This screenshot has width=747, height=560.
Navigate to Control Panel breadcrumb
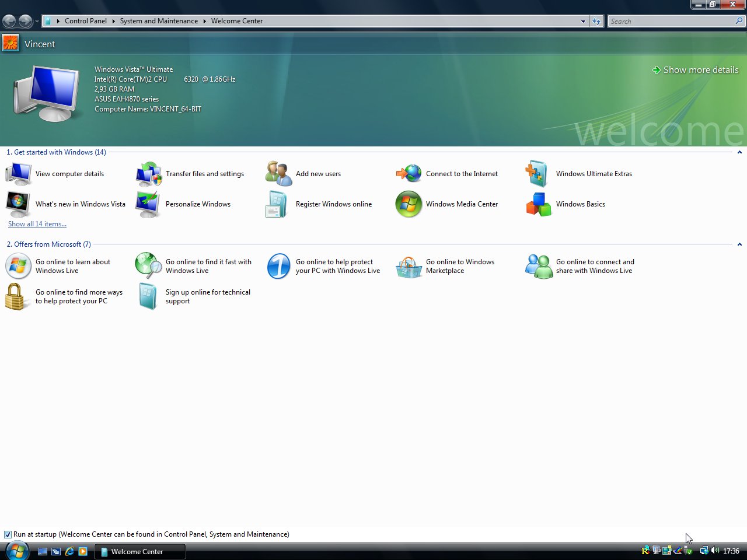click(x=86, y=21)
